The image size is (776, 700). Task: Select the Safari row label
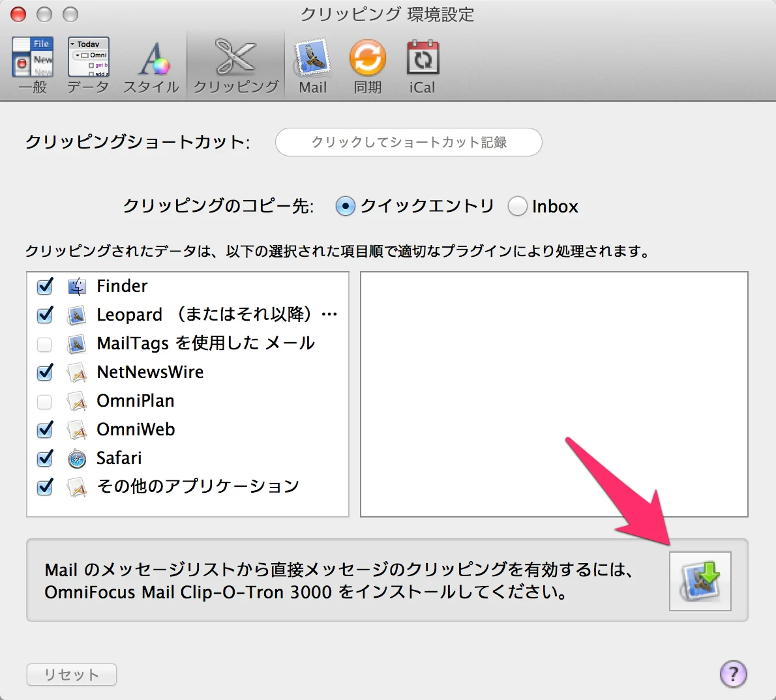tap(119, 458)
